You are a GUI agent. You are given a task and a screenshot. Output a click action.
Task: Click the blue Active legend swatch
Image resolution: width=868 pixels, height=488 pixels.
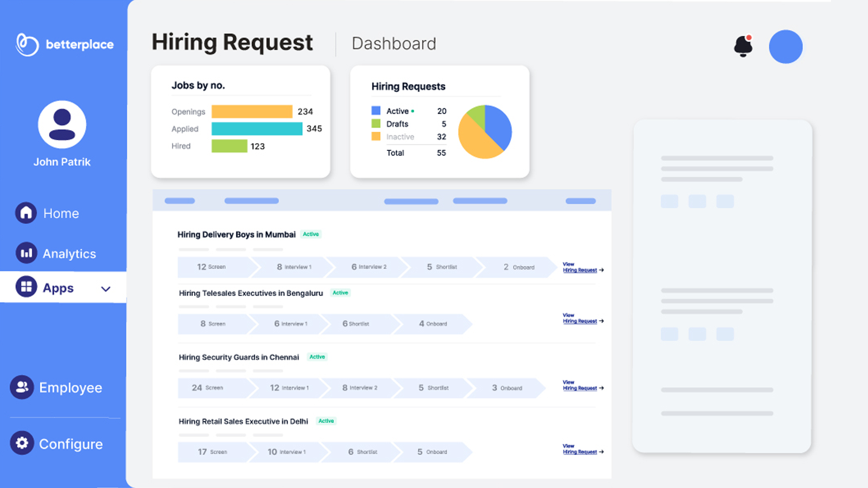376,111
